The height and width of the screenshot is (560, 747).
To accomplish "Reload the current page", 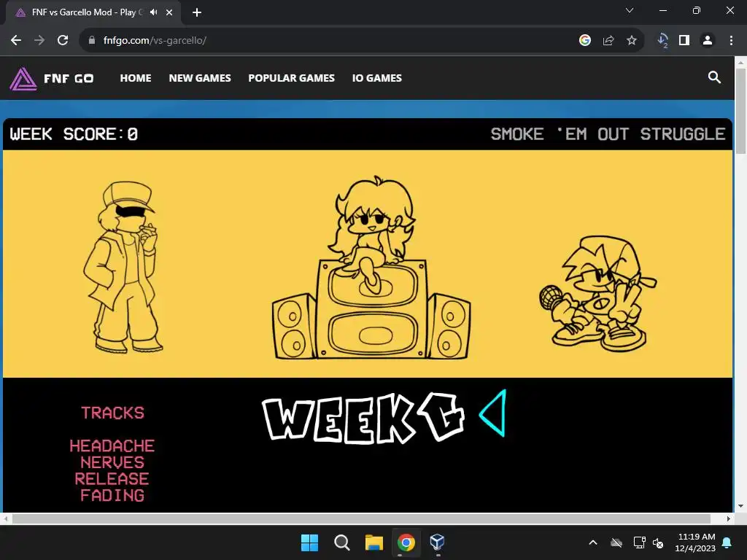I will (x=63, y=41).
